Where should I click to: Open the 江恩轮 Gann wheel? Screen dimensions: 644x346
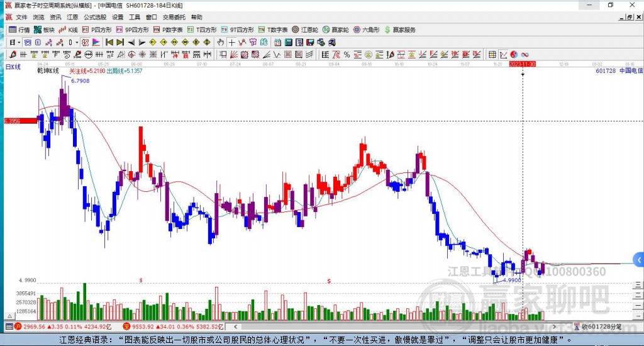305,30
